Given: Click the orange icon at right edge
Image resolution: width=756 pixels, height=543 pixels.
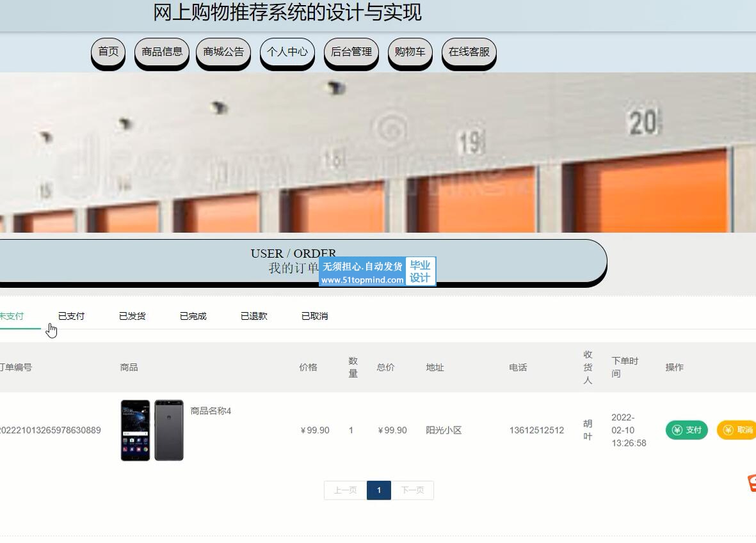Looking at the screenshot, I should click(x=752, y=484).
